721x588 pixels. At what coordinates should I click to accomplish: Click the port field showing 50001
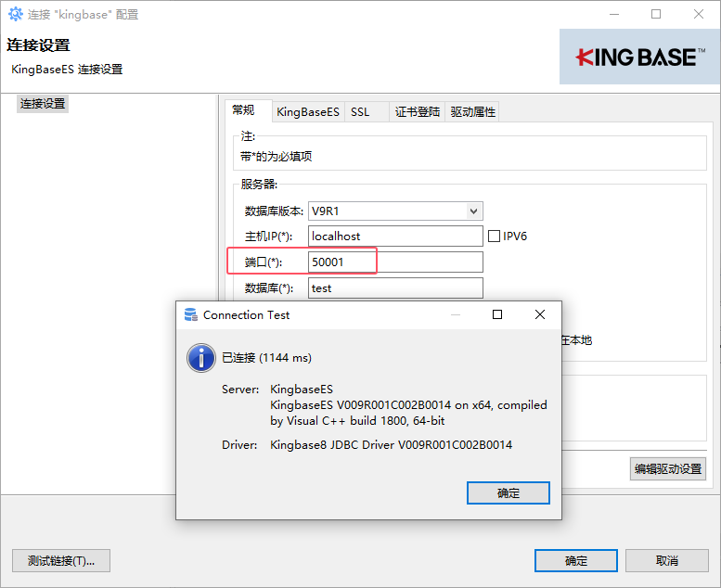395,262
